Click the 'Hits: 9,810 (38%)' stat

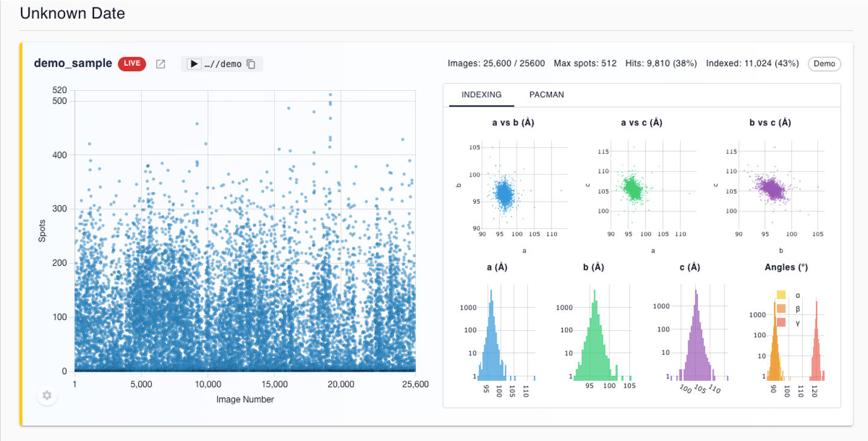pyautogui.click(x=661, y=63)
